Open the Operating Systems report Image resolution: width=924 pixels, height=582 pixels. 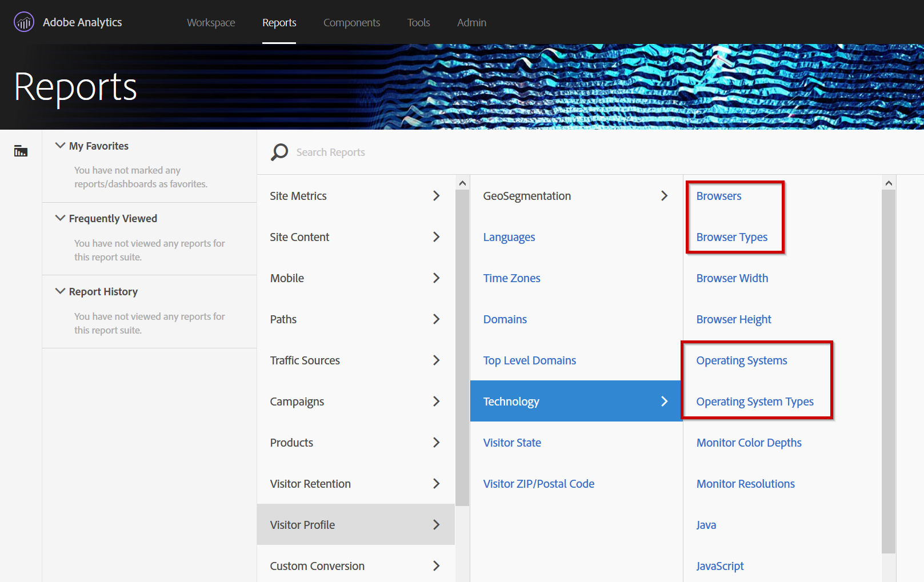pyautogui.click(x=742, y=360)
